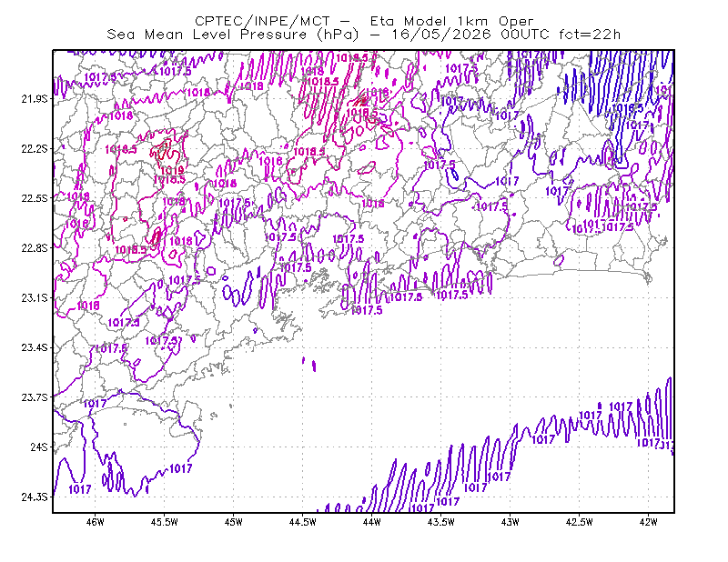Click the red 1019 contour label
Screen dimensions: 728x562
[x=172, y=170]
